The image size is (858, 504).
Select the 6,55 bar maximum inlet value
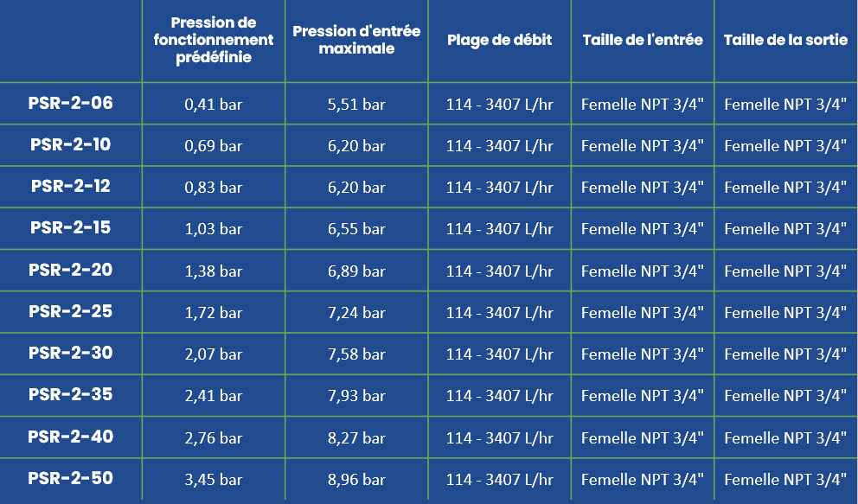pos(356,228)
